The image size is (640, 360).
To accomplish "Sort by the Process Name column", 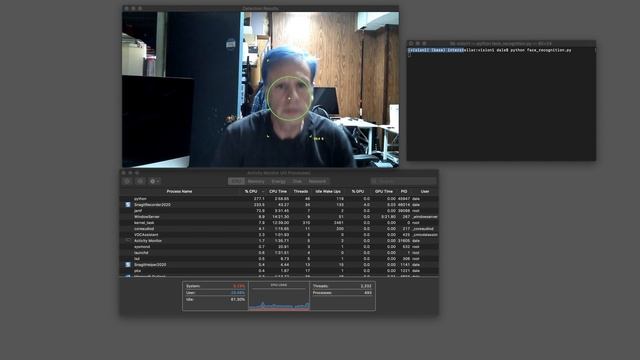I will click(x=179, y=191).
